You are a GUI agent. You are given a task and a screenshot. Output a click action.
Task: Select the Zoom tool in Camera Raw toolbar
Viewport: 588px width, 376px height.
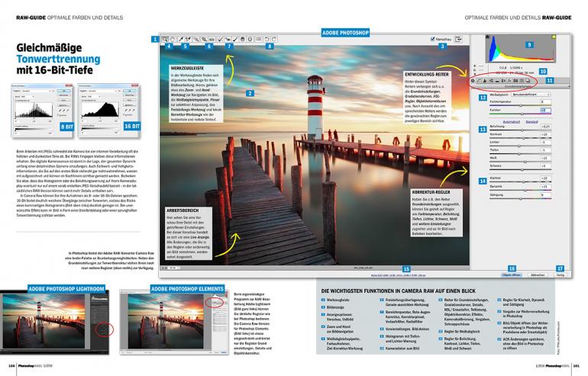(165, 39)
